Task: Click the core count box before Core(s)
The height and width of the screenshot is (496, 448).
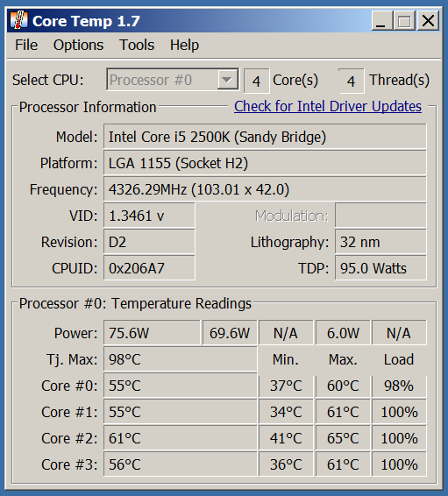Action: [x=257, y=81]
